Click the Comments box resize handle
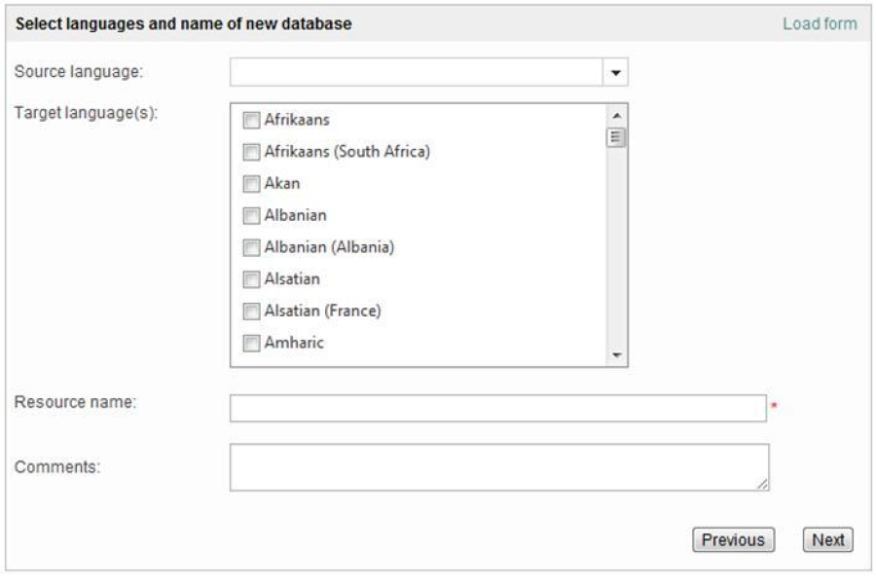This screenshot has height=588, width=876. click(x=763, y=485)
